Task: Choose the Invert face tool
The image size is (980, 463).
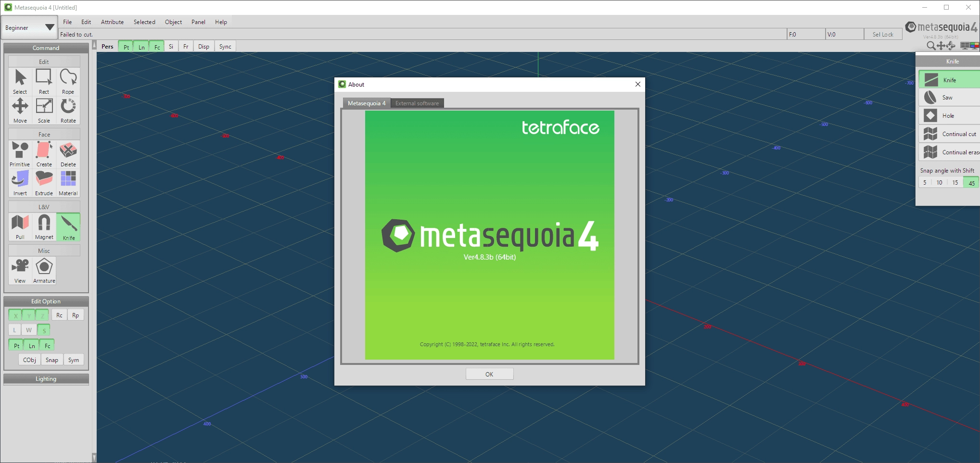Action: pos(20,183)
